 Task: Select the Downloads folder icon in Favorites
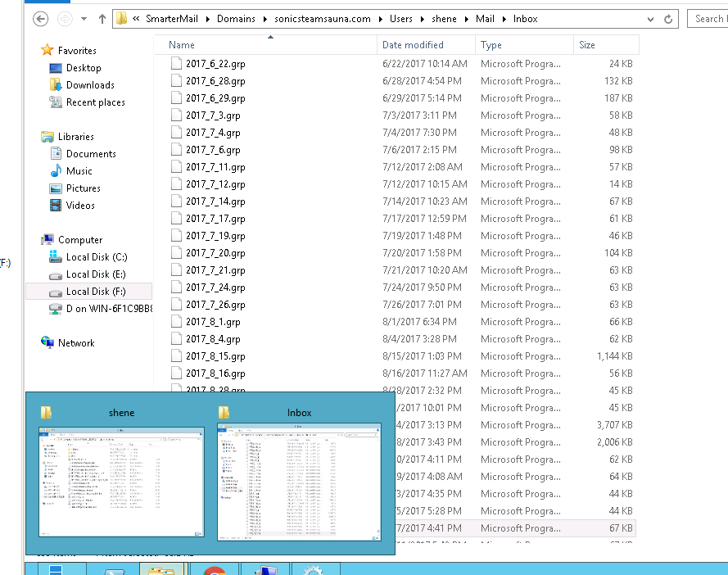coord(56,85)
